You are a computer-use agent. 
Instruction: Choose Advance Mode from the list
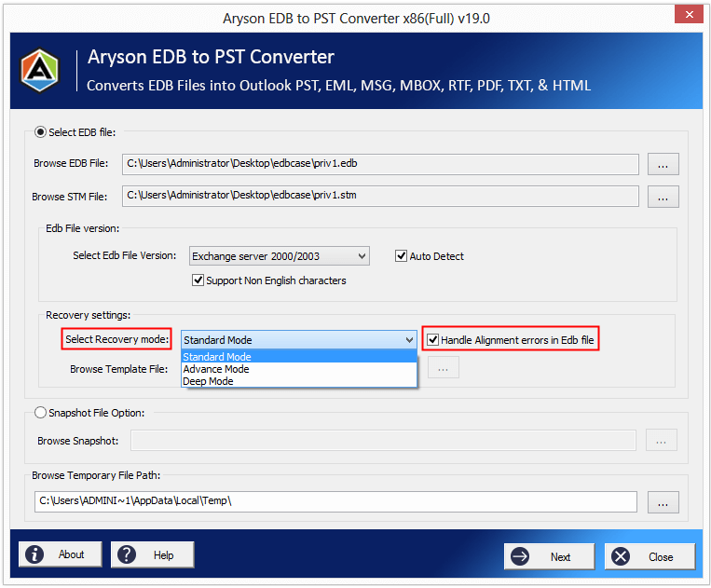pyautogui.click(x=299, y=369)
